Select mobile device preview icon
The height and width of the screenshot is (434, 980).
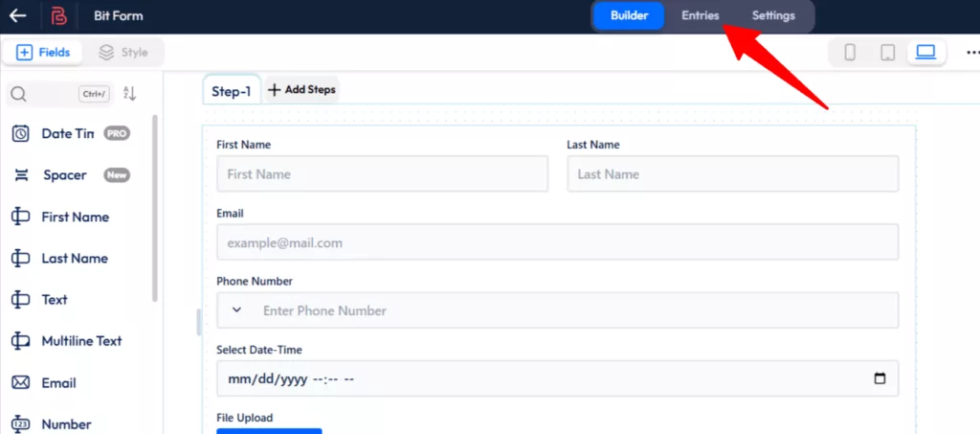coord(849,53)
